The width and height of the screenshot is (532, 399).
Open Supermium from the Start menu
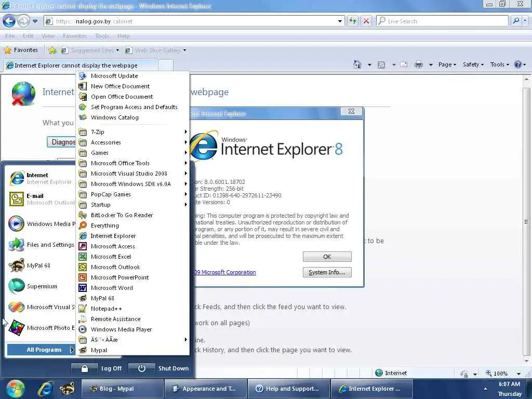coord(41,286)
